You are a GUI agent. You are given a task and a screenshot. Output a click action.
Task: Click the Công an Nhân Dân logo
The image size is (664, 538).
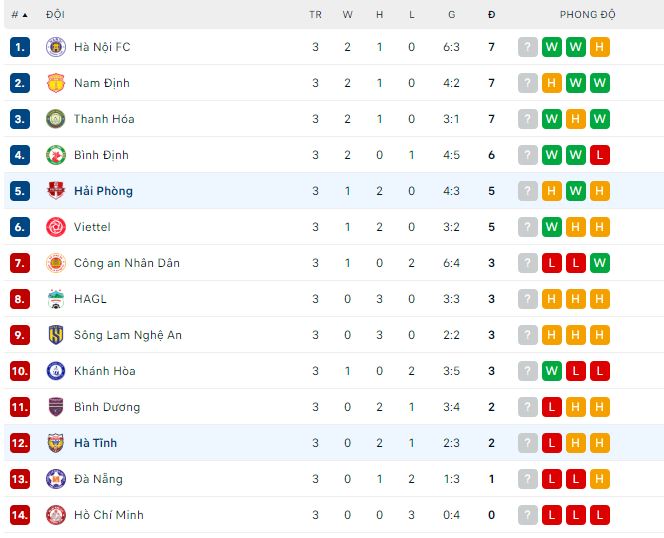click(56, 263)
